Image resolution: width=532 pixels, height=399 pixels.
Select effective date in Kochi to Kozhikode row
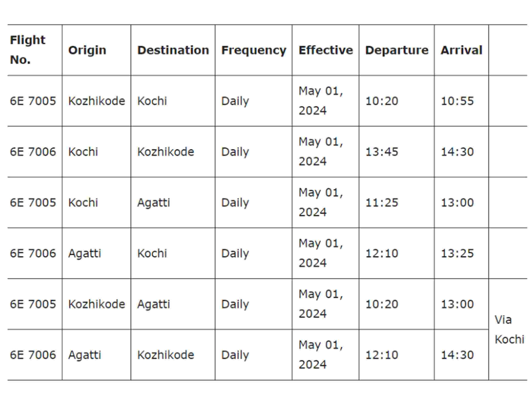click(x=321, y=151)
